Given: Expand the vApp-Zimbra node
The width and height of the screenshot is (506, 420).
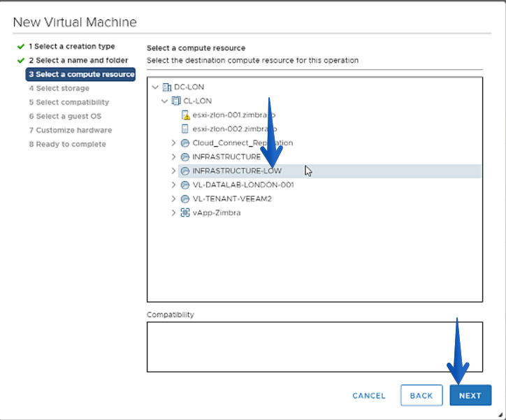Looking at the screenshot, I should click(173, 213).
